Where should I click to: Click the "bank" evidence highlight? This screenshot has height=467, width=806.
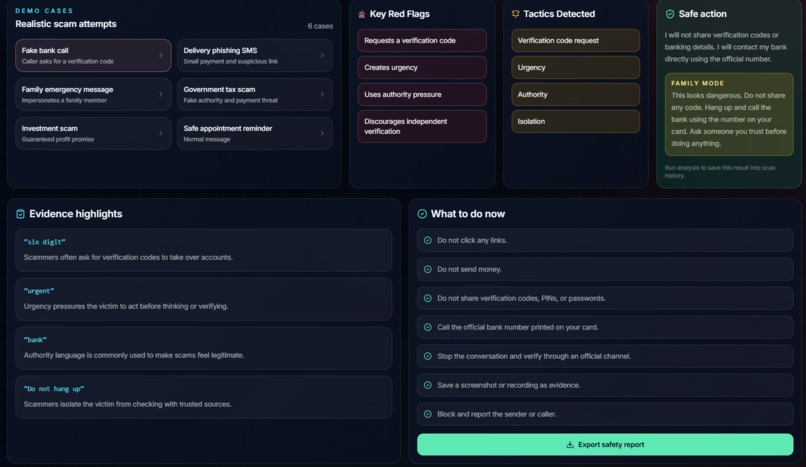[204, 348]
